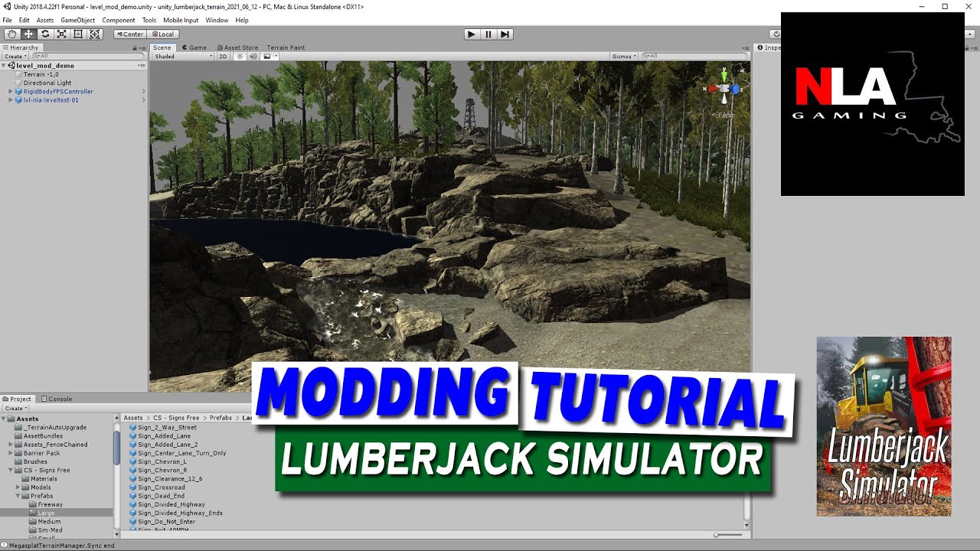980x551 pixels.
Task: Select the Hand tool
Action: pos(11,34)
